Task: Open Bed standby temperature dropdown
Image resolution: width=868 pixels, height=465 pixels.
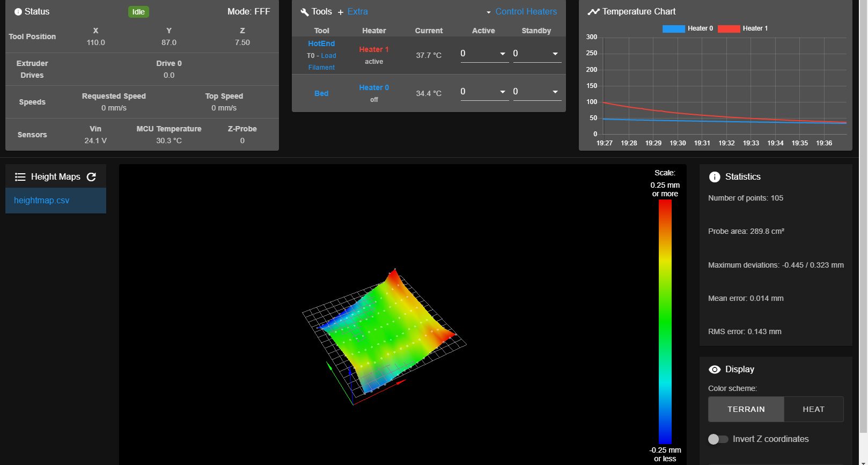Action: click(x=537, y=92)
